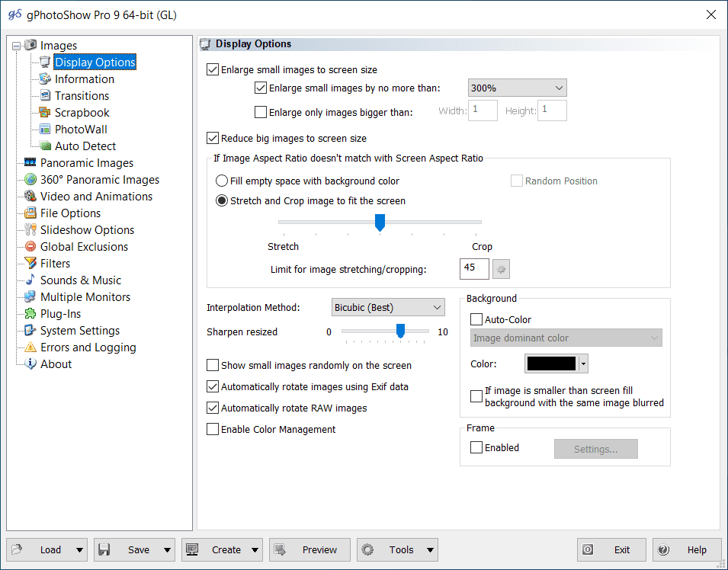Enable Show small images randomly on the screen
The height and width of the screenshot is (570, 728).
coord(213,365)
